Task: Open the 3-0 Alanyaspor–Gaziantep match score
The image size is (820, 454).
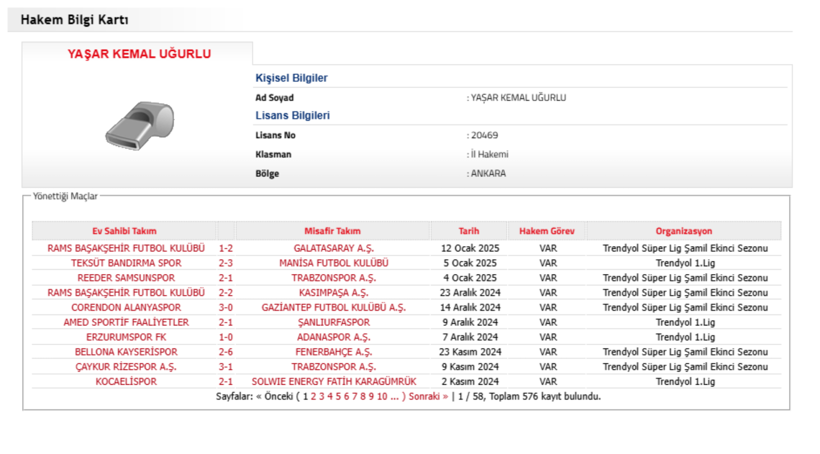Action: 226,308
